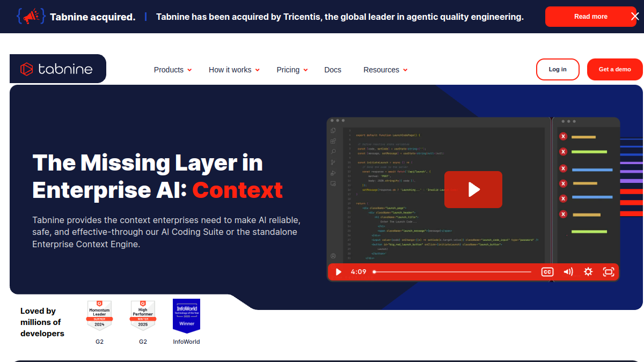Click the Get a demo button
The width and height of the screenshot is (644, 362).
point(614,69)
